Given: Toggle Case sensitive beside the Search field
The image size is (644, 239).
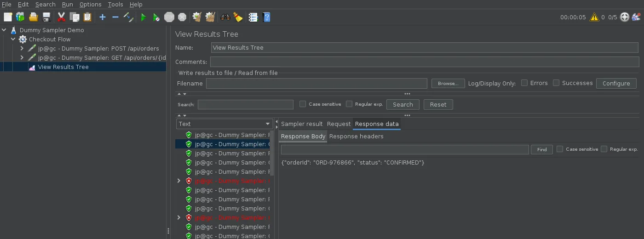Looking at the screenshot, I should [x=302, y=104].
